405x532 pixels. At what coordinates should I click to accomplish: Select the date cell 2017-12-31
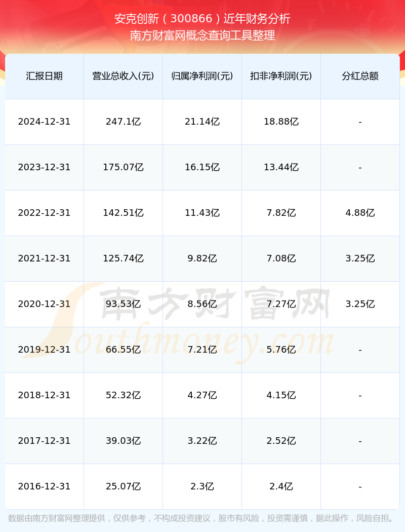(44, 441)
